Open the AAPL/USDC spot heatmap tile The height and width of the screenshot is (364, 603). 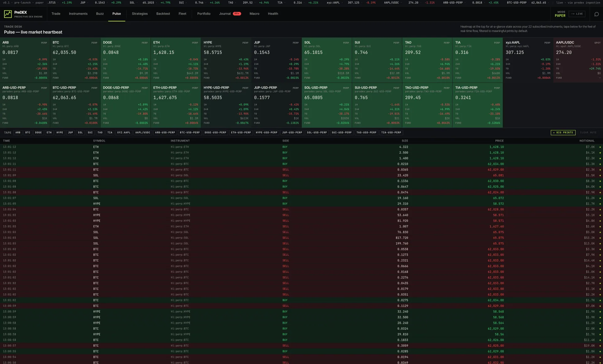[578, 60]
